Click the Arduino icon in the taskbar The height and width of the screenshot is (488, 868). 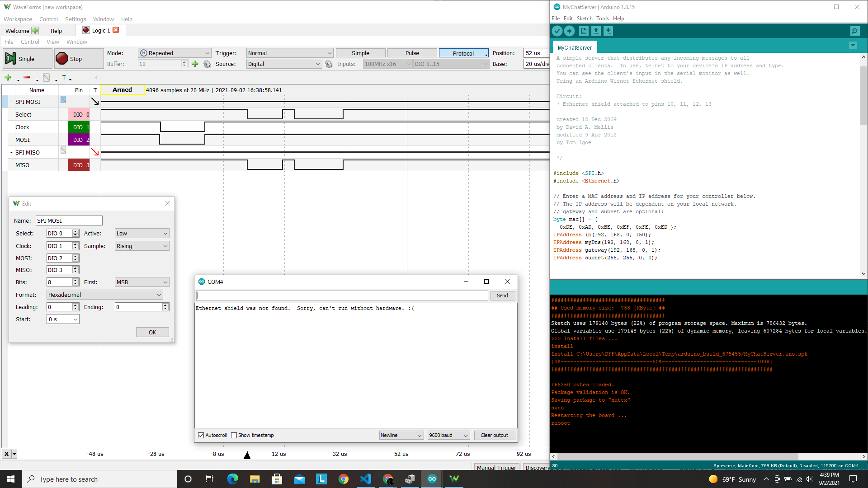click(x=432, y=479)
